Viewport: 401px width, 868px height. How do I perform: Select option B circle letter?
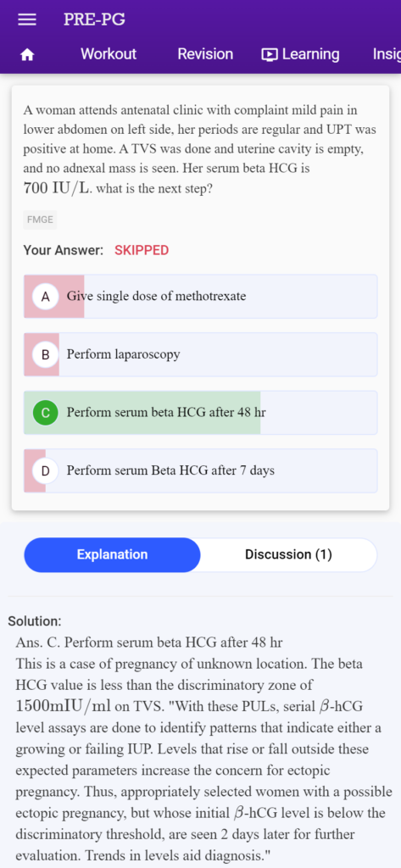pyautogui.click(x=46, y=354)
